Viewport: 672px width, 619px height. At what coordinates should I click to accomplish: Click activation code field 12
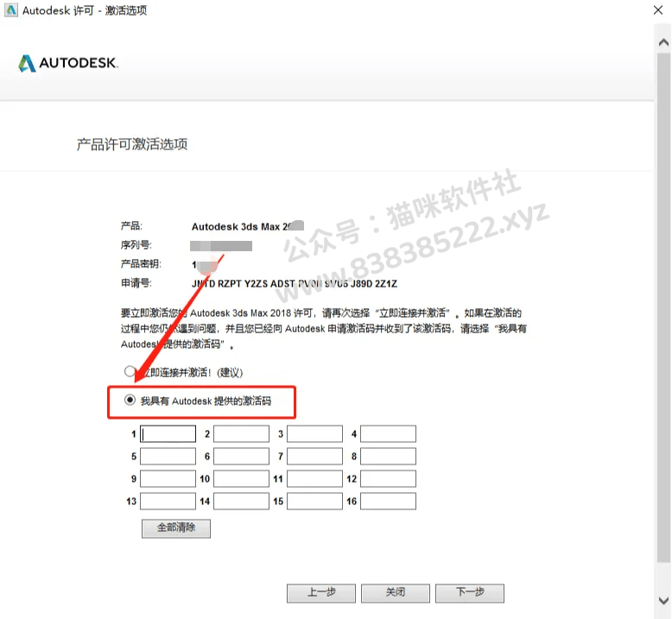tap(388, 478)
